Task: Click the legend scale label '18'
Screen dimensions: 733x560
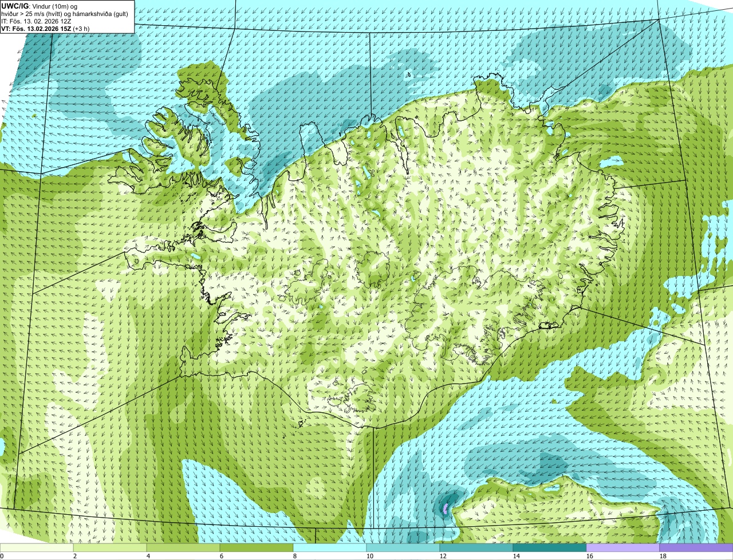Action: 663,556
